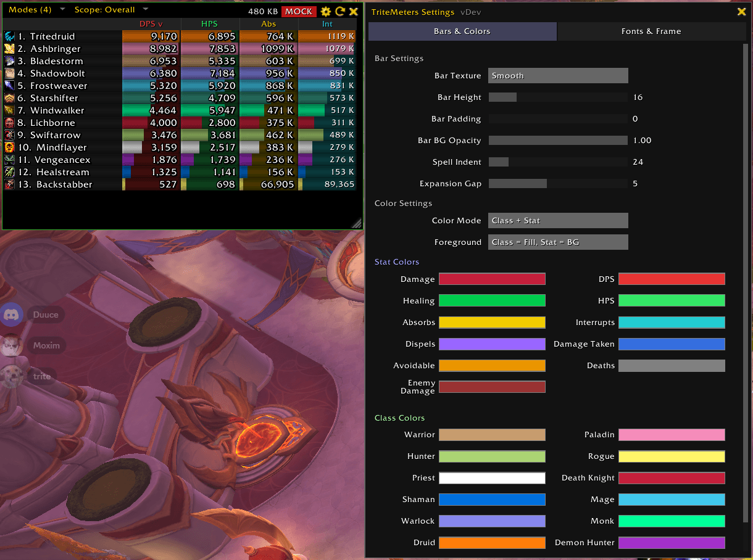
Task: Open the gear settings icon in meter header
Action: 326,11
